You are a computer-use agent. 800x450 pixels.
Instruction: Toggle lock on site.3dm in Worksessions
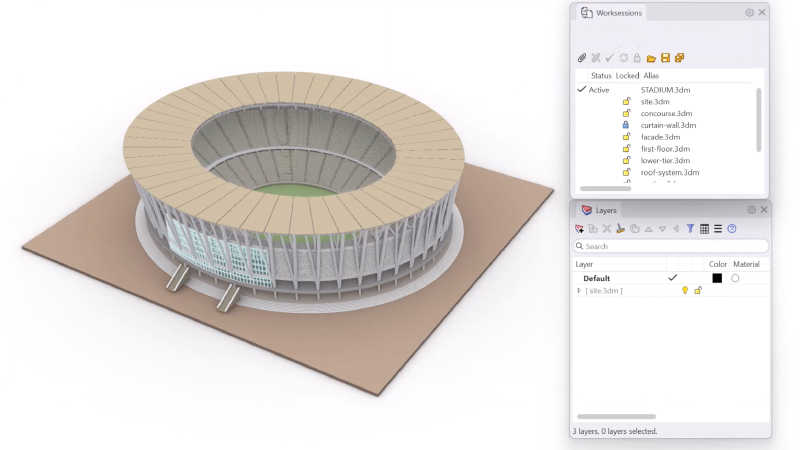(x=627, y=102)
